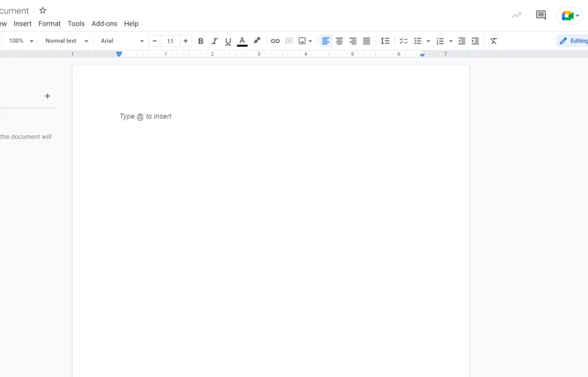Open the Tools menu
The image size is (588, 377).
pyautogui.click(x=76, y=24)
